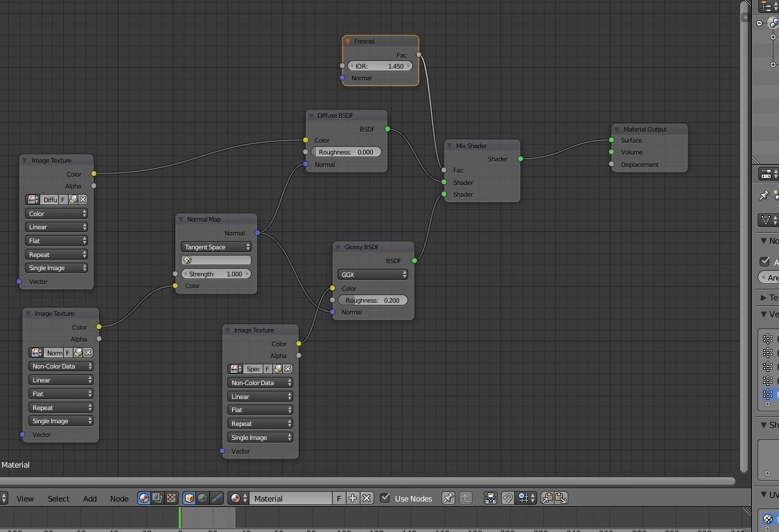
Task: Click the editor type selector at header start
Action: [x=3, y=498]
